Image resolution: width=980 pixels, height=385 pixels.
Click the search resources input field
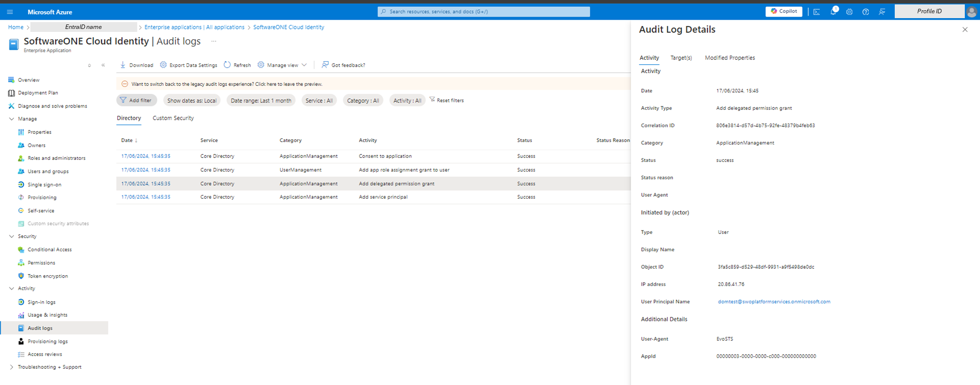(x=484, y=12)
